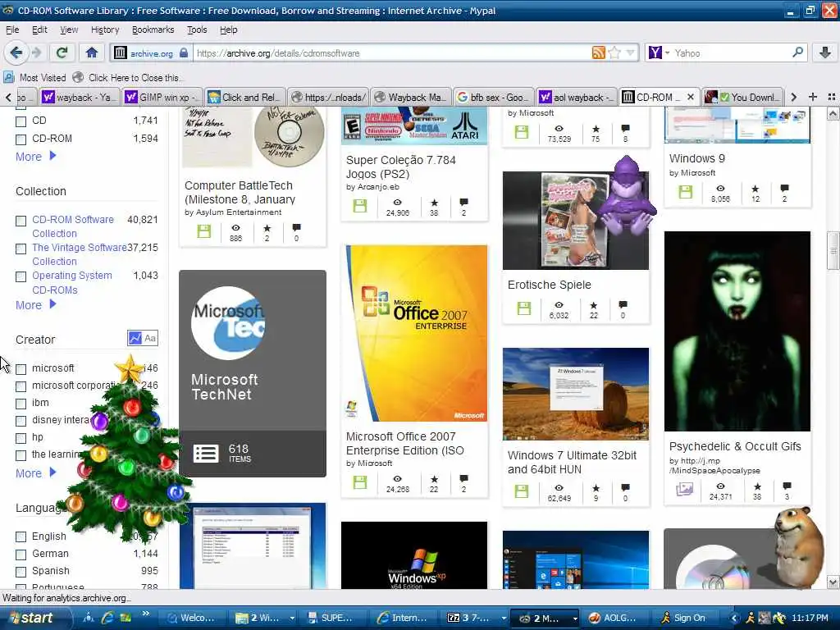Click the views eye on Windows 7 Ultimate
Image resolution: width=840 pixels, height=630 pixels.
coord(559,487)
